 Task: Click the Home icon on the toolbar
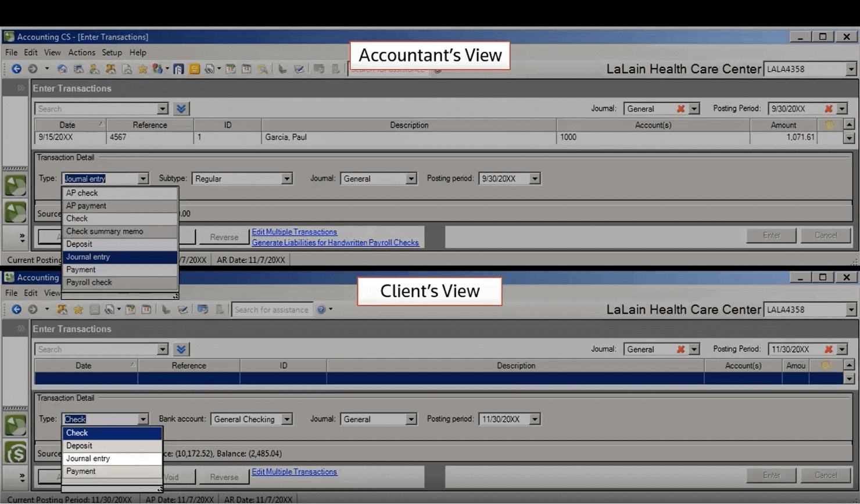[x=62, y=69]
